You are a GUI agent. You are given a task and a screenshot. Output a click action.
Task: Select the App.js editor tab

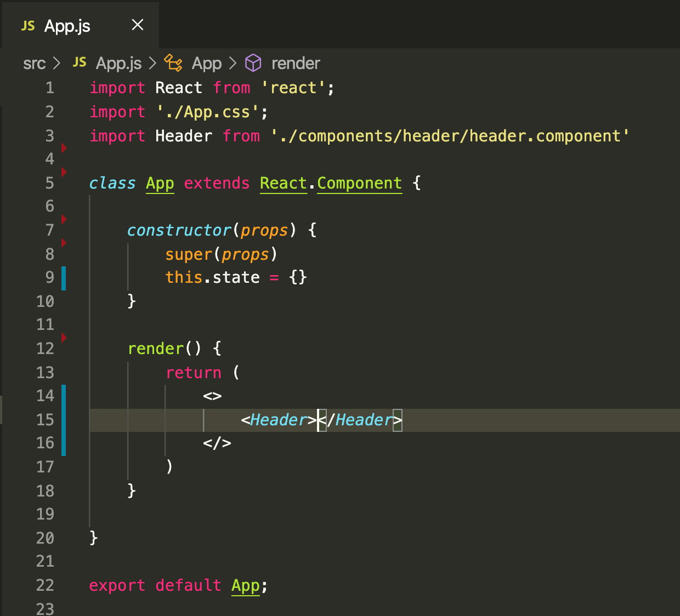click(x=66, y=25)
